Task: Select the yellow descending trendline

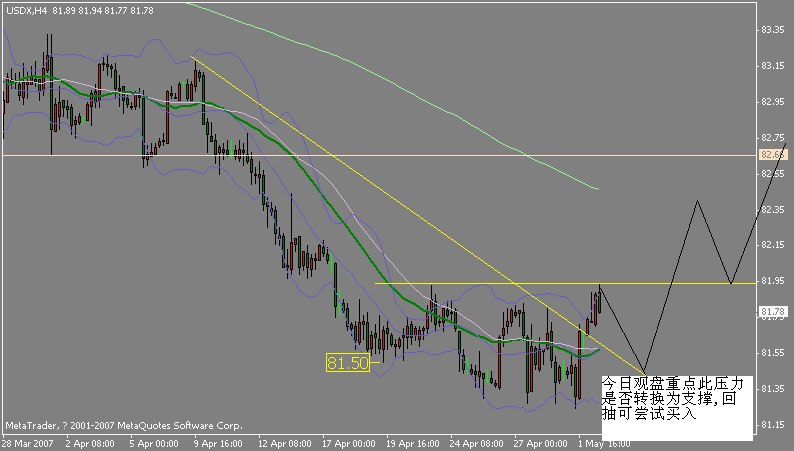Action: point(418,215)
